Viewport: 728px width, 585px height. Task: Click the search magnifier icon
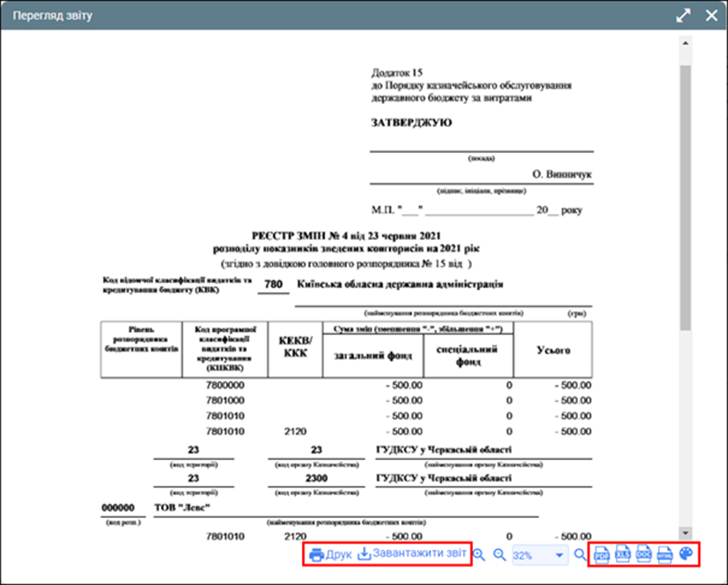[x=580, y=554]
